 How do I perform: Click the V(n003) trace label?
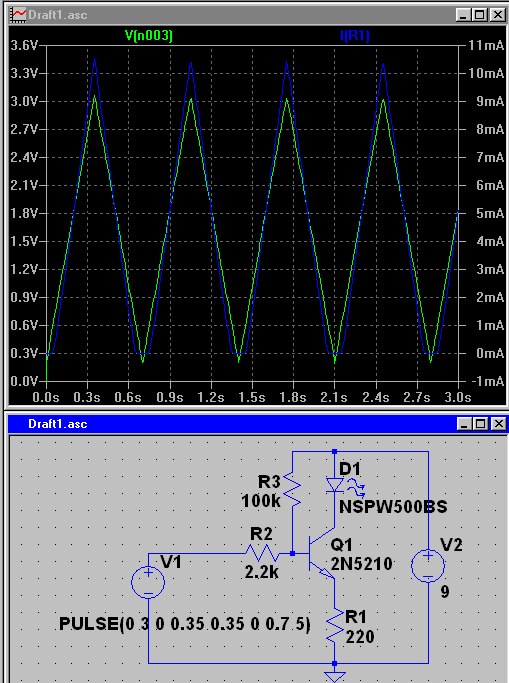148,36
